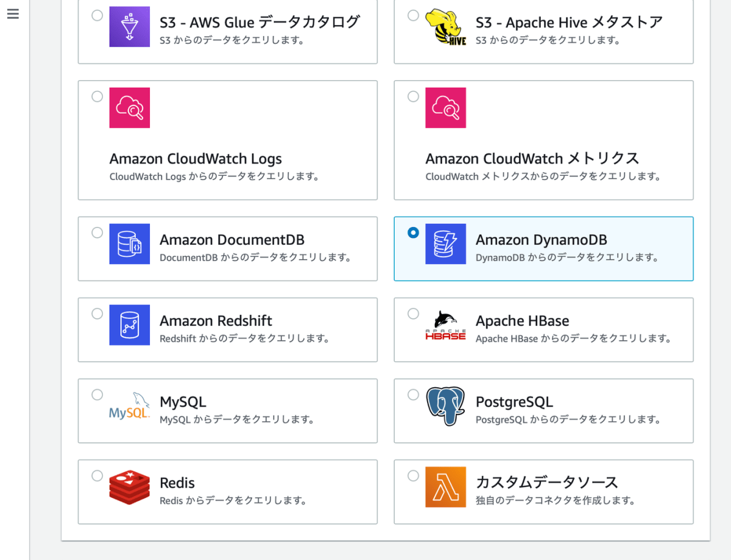This screenshot has height=560, width=731.
Task: Click the 'Redis' card title text
Action: [177, 483]
